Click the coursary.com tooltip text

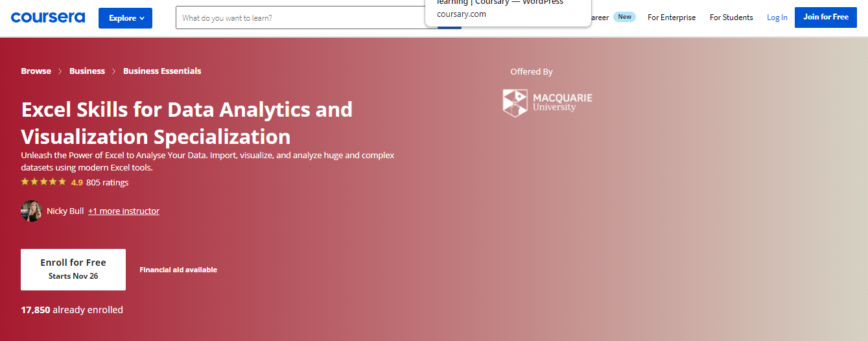[462, 14]
